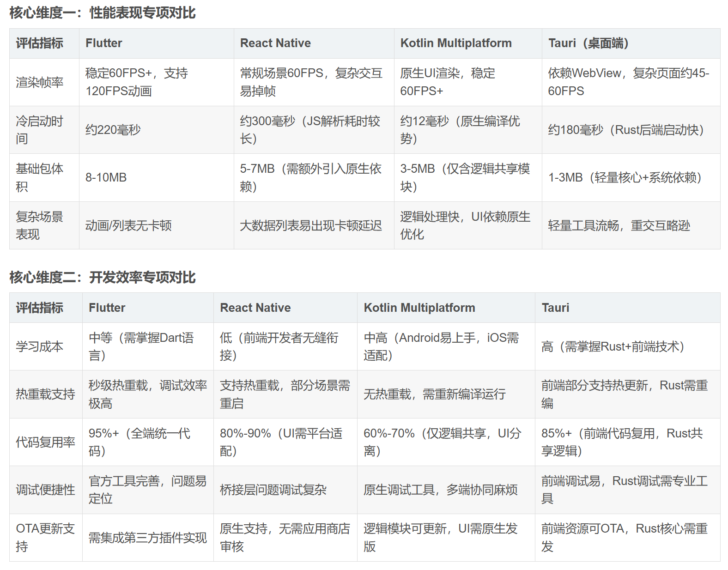This screenshot has height=570, width=728.
Task: Click cell 85%+（前端代码复用，Rust共享逻辑）
Action: [x=627, y=442]
